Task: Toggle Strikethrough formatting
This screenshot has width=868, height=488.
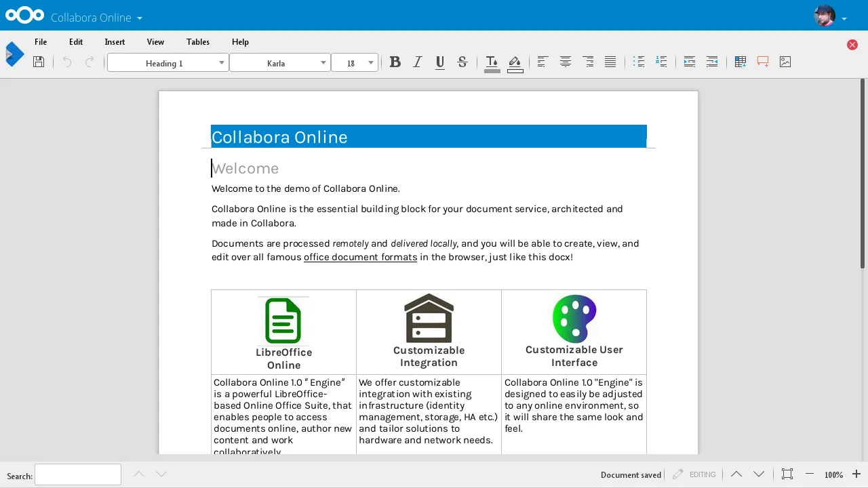Action: (x=462, y=62)
